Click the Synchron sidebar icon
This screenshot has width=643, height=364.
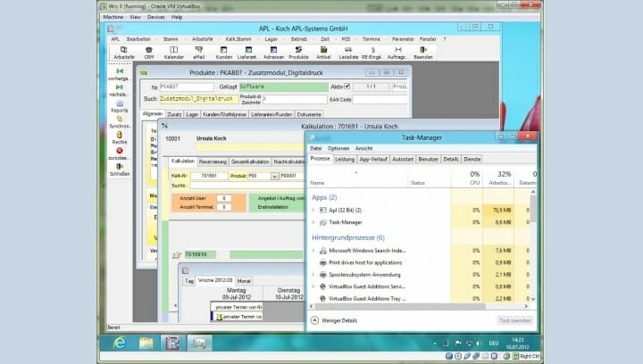120,122
